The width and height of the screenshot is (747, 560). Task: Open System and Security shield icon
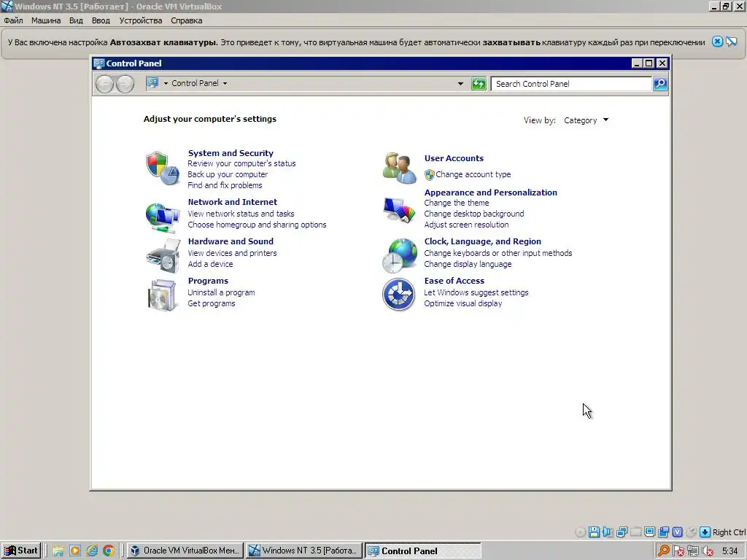[x=163, y=168]
